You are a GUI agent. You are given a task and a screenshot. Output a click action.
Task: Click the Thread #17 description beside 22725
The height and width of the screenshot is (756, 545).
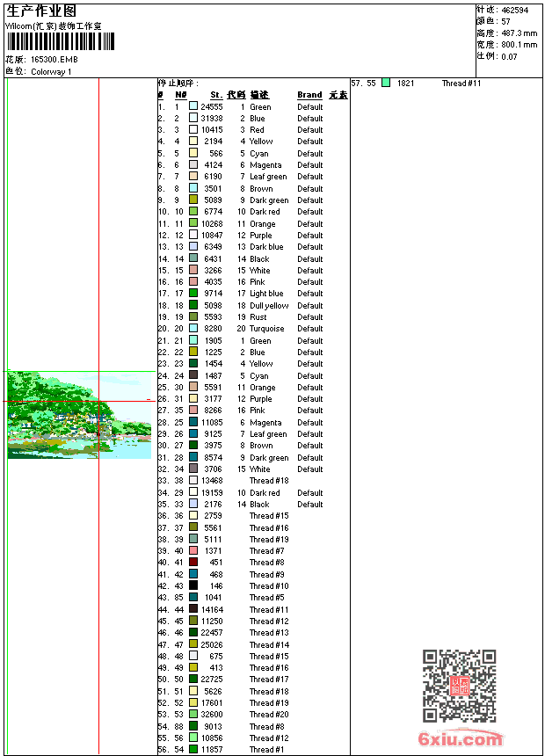(269, 679)
